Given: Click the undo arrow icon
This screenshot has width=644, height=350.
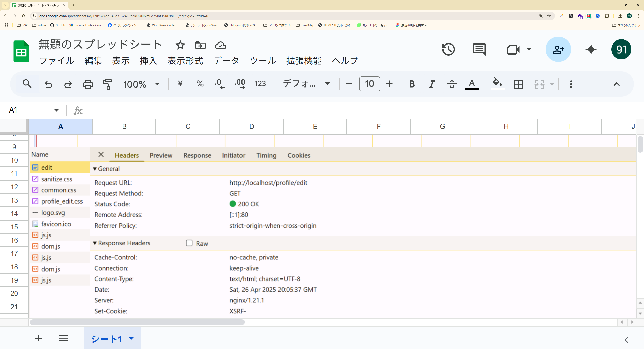Looking at the screenshot, I should click(48, 84).
